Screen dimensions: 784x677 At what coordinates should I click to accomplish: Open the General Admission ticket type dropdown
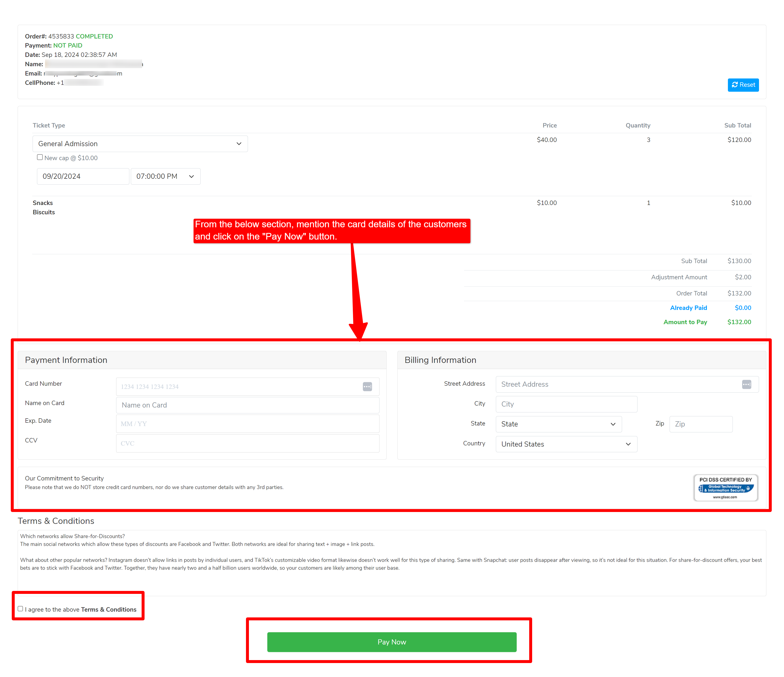pos(140,144)
